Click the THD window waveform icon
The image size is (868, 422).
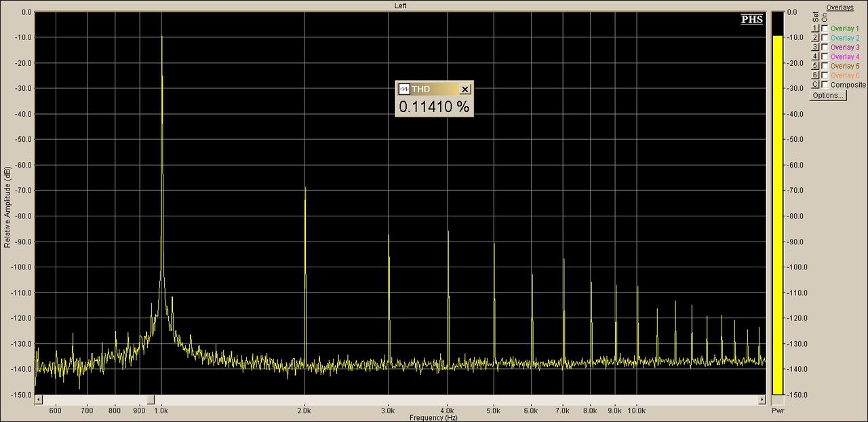pyautogui.click(x=403, y=90)
